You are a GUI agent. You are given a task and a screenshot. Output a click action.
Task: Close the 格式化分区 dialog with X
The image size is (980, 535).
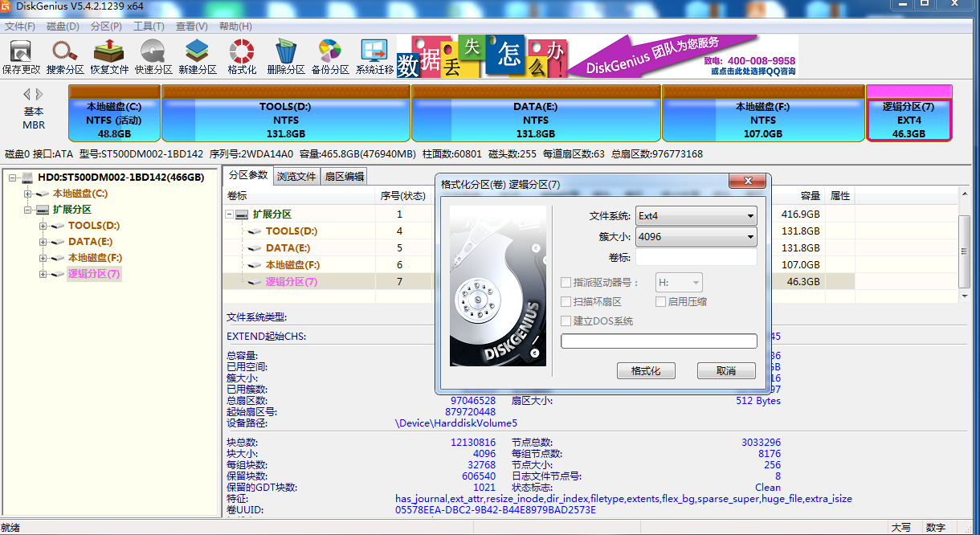[747, 181]
